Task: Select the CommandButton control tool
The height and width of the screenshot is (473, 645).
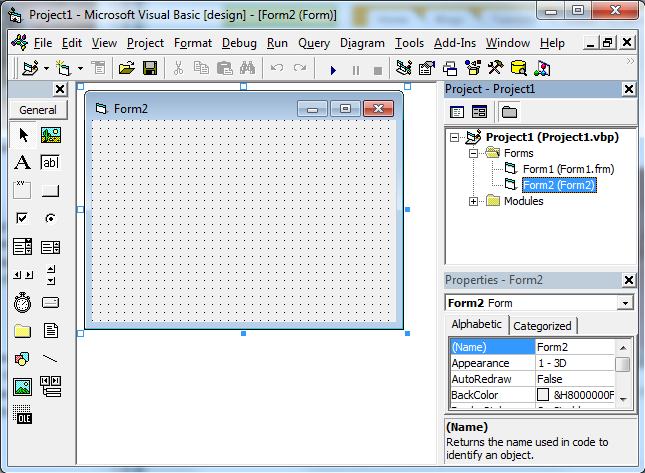Action: tap(50, 190)
